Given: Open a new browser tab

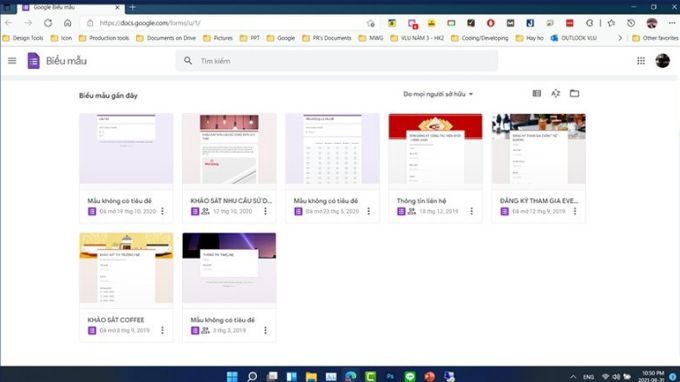Looking at the screenshot, I should point(132,7).
